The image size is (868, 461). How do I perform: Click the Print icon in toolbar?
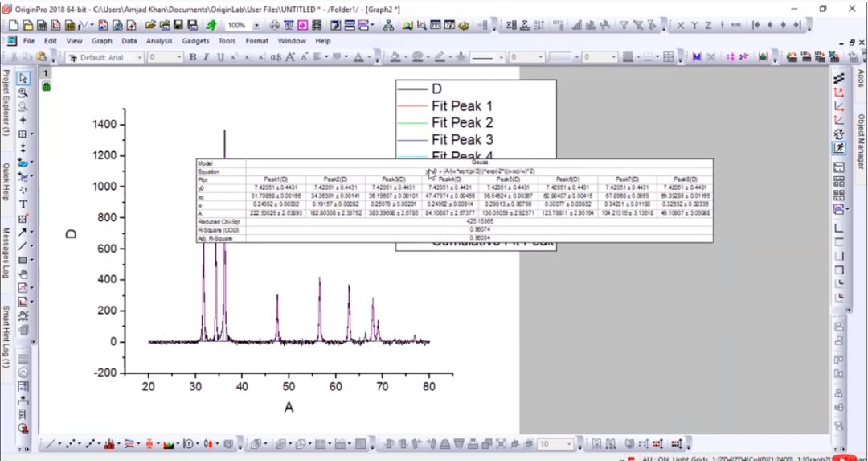point(276,26)
